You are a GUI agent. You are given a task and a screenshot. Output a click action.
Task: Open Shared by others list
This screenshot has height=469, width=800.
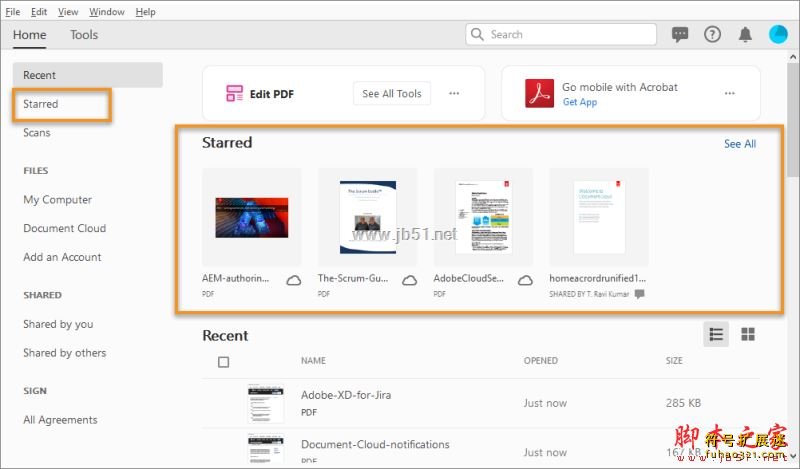(65, 353)
